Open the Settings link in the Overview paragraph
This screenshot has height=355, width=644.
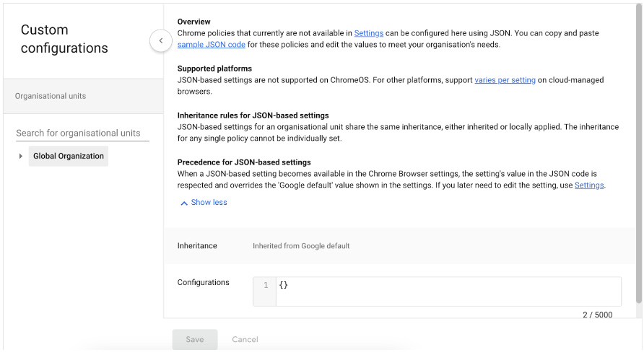368,33
